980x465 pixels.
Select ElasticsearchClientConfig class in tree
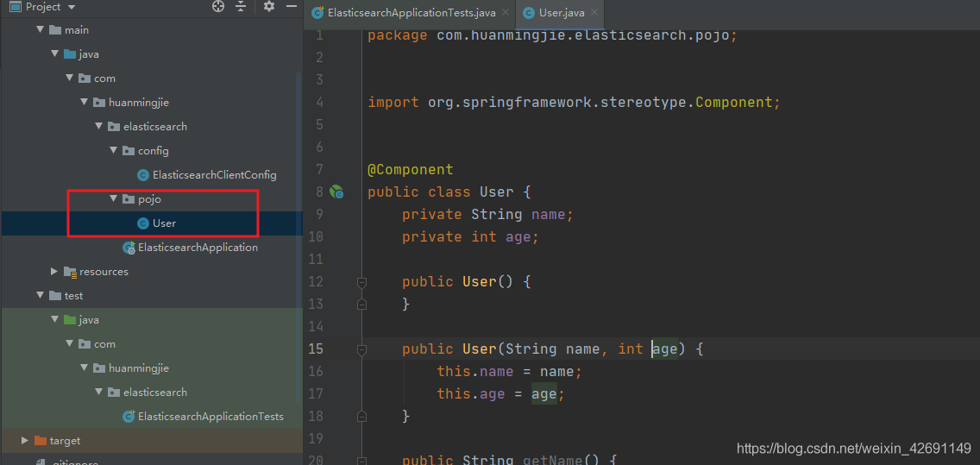[x=214, y=175]
